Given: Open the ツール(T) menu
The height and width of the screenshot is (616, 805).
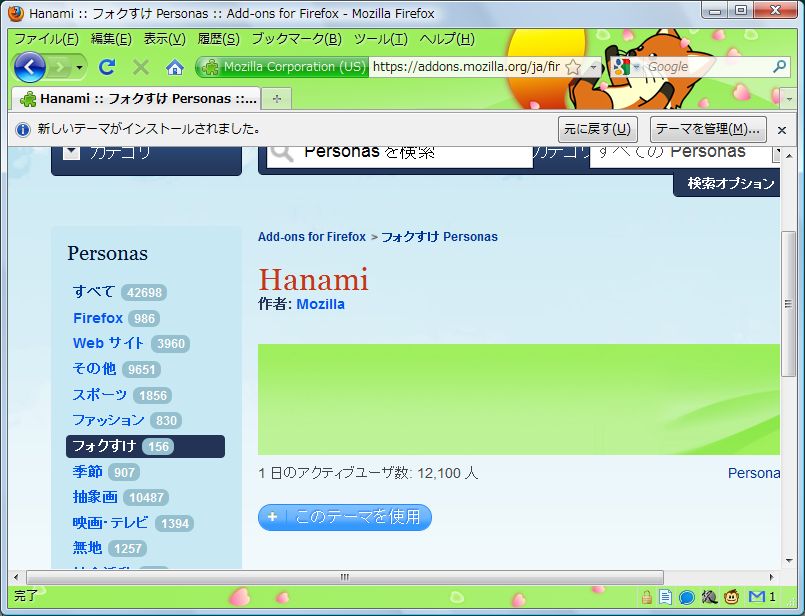Looking at the screenshot, I should point(380,39).
